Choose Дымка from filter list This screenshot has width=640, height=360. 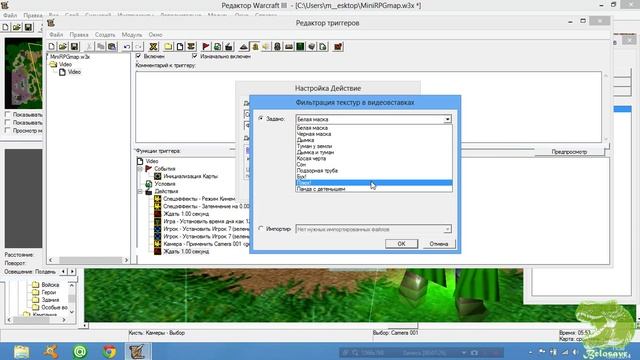374,140
